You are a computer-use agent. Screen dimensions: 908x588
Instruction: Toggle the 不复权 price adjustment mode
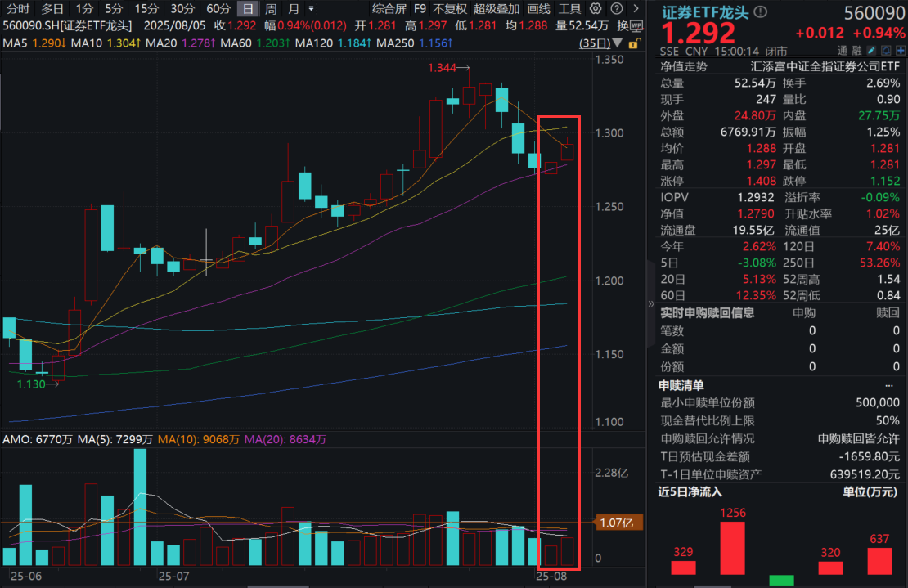pyautogui.click(x=451, y=8)
